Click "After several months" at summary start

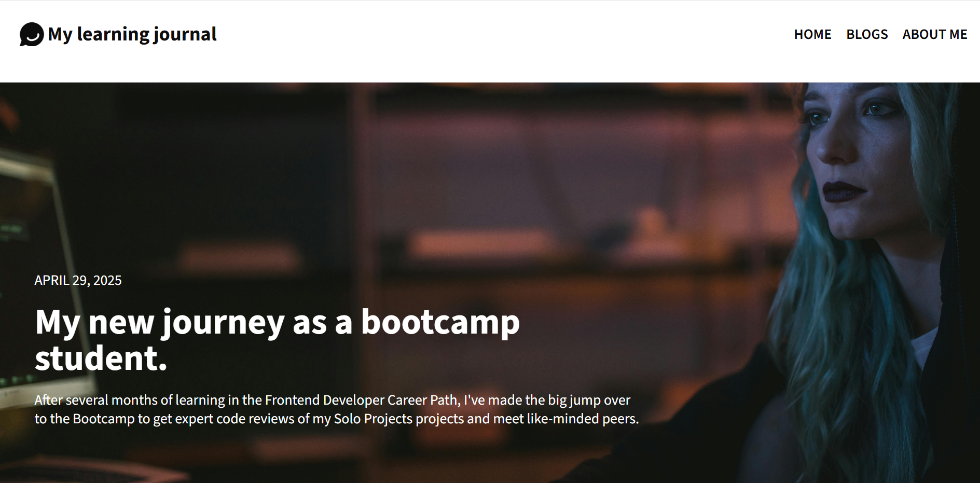pos(96,400)
